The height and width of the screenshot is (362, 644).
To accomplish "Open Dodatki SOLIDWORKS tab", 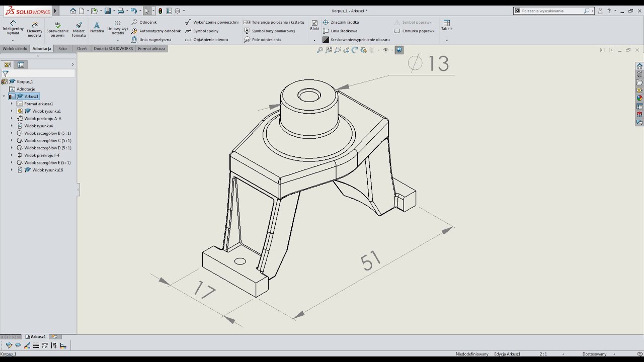I will (x=113, y=49).
